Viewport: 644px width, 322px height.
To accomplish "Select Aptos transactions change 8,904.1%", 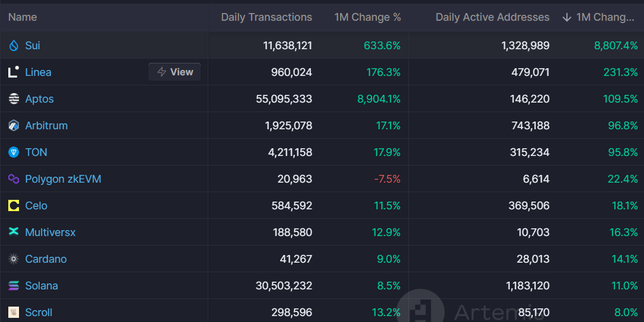I will (379, 99).
